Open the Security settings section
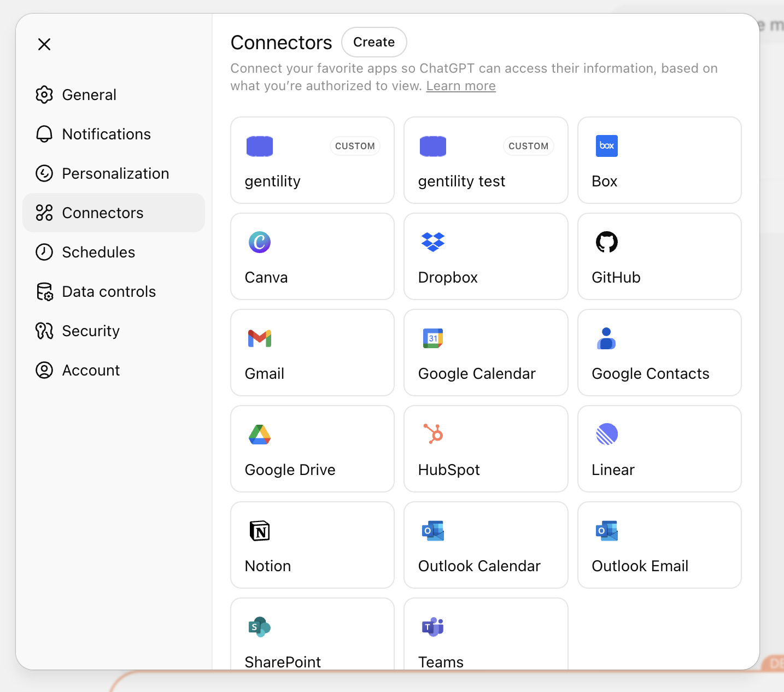This screenshot has width=784, height=692. 91,331
